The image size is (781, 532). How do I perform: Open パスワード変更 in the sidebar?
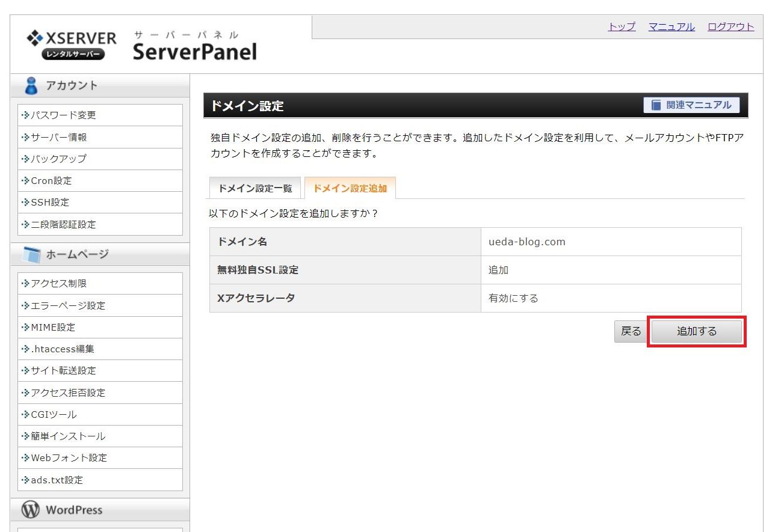[100, 115]
